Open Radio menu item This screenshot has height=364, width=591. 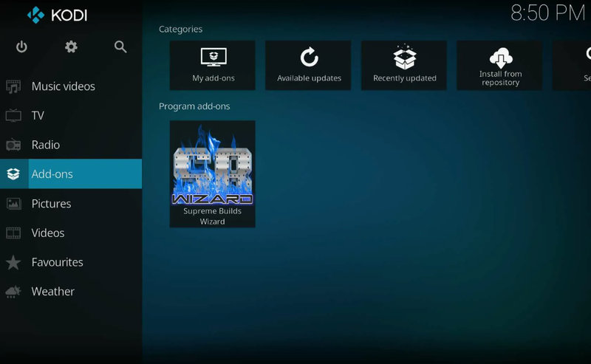tap(71, 145)
